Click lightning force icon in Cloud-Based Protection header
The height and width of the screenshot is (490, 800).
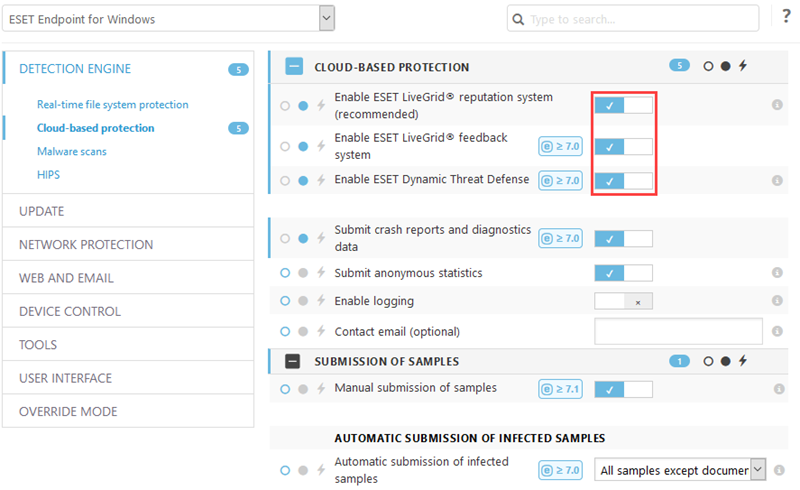743,66
